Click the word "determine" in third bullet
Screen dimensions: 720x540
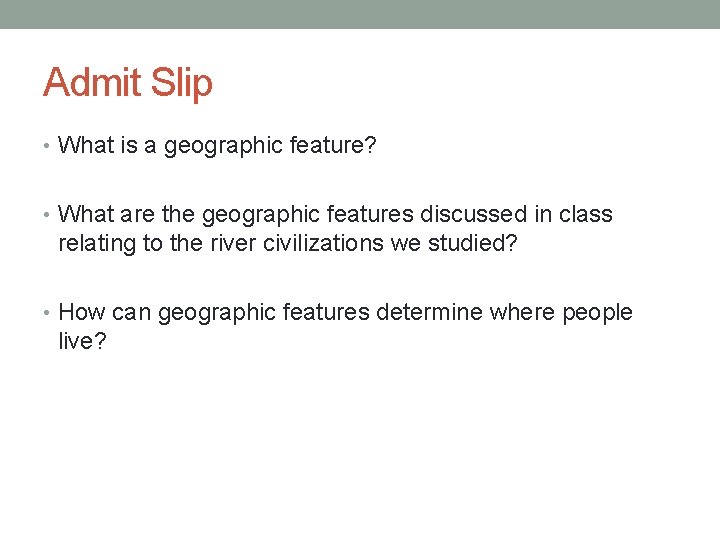click(429, 313)
